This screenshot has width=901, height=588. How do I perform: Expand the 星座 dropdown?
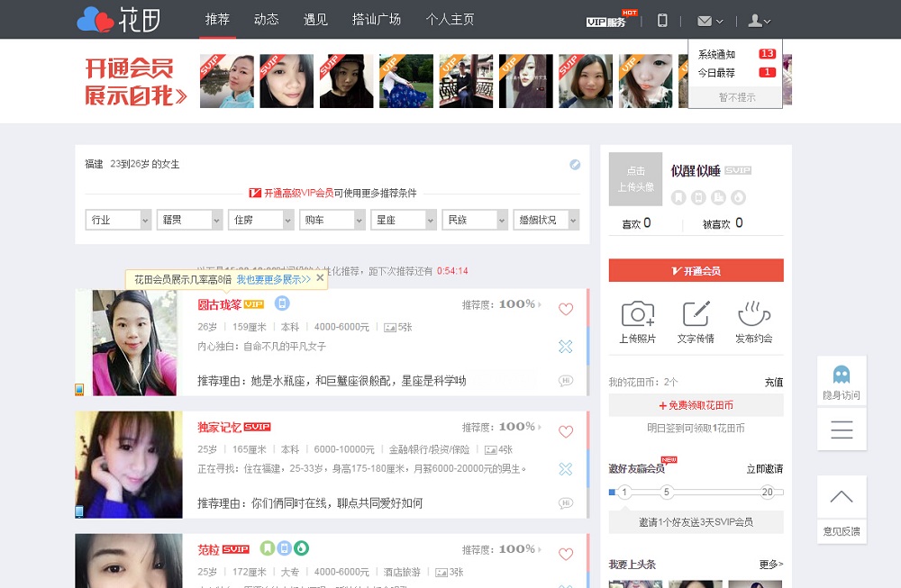403,220
